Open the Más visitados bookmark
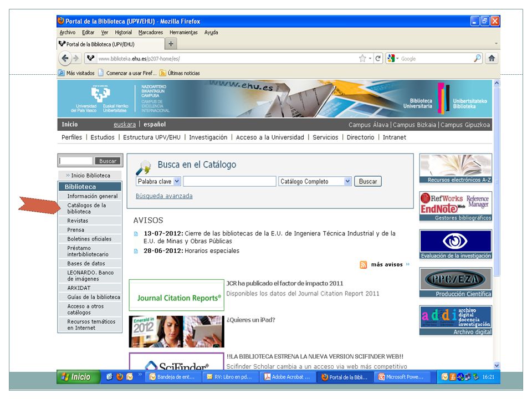Viewport: 532px width, 399px height. tap(76, 73)
